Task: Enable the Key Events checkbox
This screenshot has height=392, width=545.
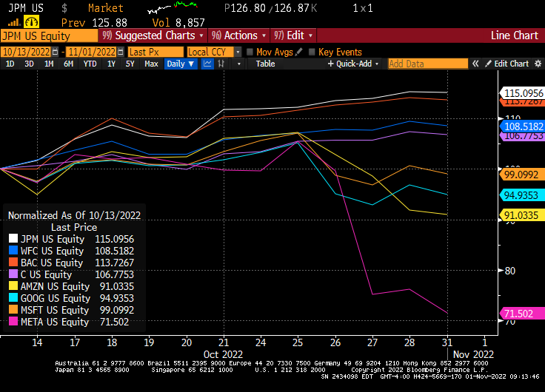Action: point(312,52)
